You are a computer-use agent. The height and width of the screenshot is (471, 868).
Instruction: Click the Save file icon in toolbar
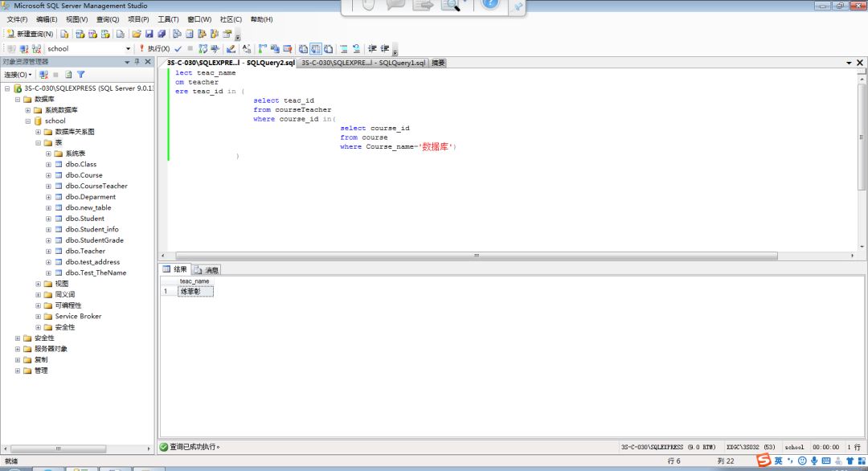pyautogui.click(x=149, y=34)
